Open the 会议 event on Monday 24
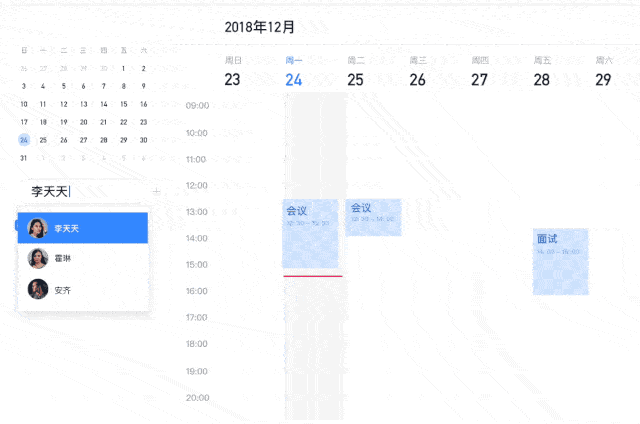 (x=310, y=233)
